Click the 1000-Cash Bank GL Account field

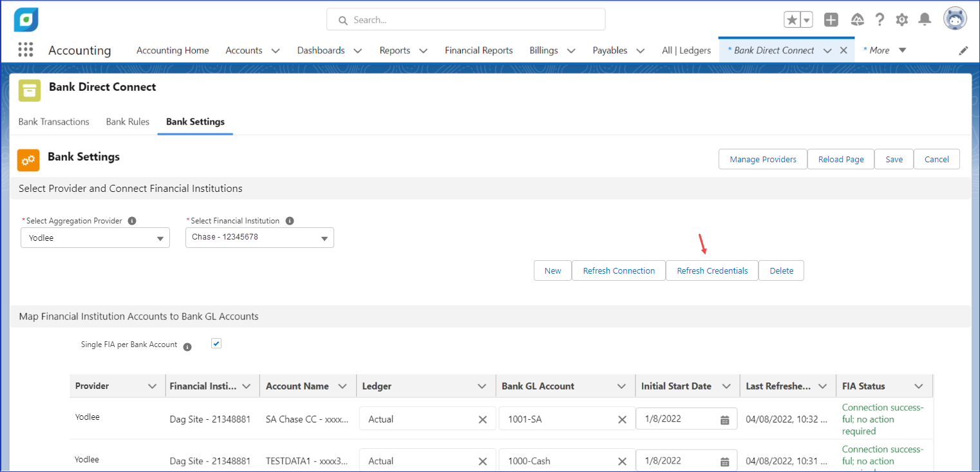click(x=567, y=460)
